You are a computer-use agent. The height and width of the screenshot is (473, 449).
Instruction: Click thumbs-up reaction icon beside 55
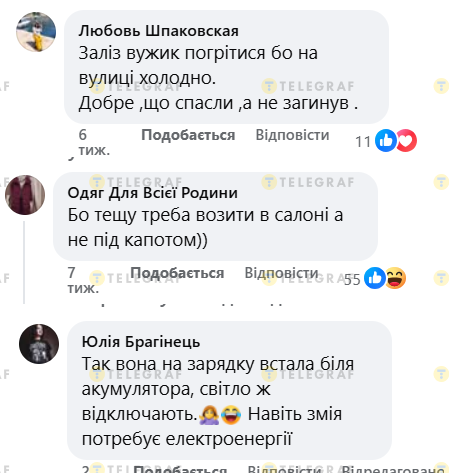[375, 278]
